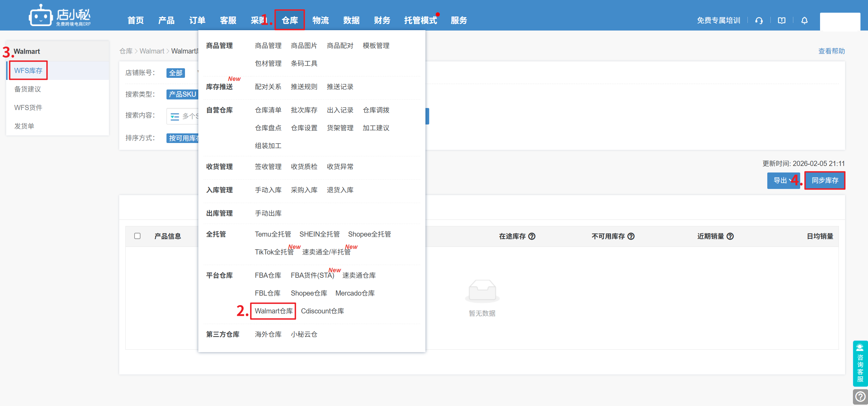
Task: Click the headset customer support icon
Action: point(759,21)
